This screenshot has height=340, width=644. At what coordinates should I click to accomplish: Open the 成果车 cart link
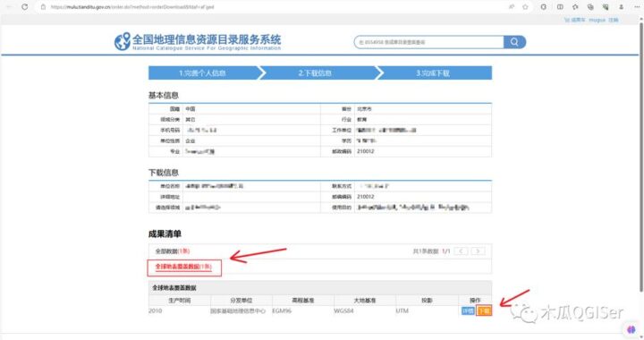click(574, 20)
